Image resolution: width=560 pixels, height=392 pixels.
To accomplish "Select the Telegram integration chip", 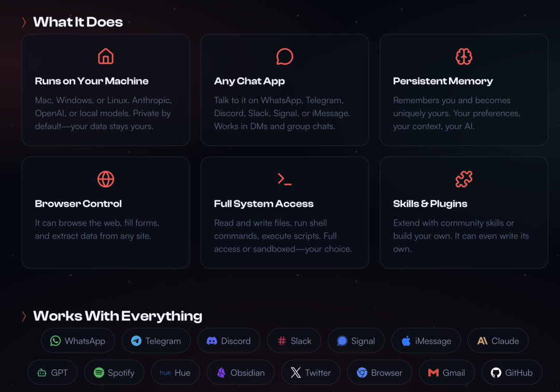I will [156, 341].
